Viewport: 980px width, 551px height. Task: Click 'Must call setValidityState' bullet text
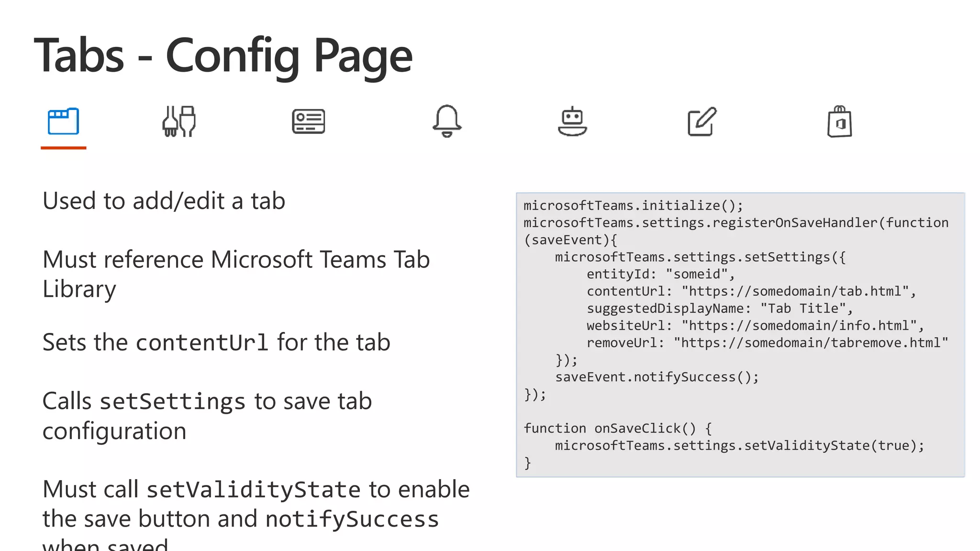(x=256, y=514)
